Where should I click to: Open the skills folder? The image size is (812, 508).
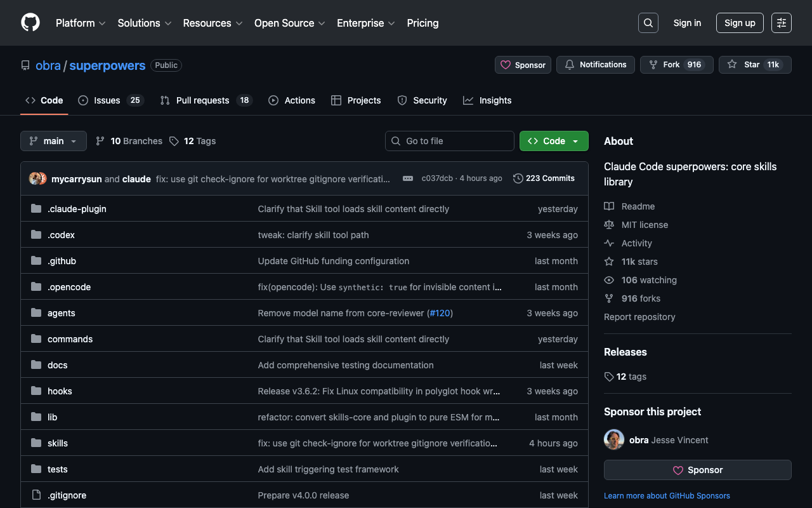point(58,443)
